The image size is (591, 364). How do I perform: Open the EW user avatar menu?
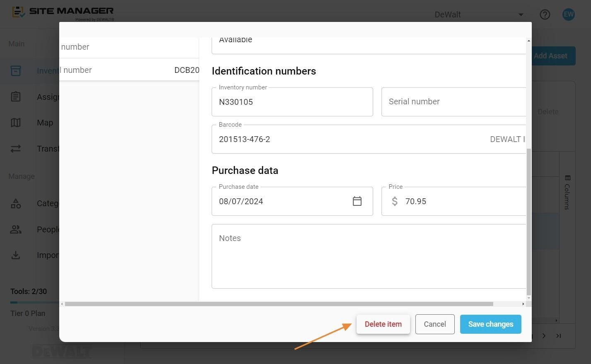(x=569, y=14)
